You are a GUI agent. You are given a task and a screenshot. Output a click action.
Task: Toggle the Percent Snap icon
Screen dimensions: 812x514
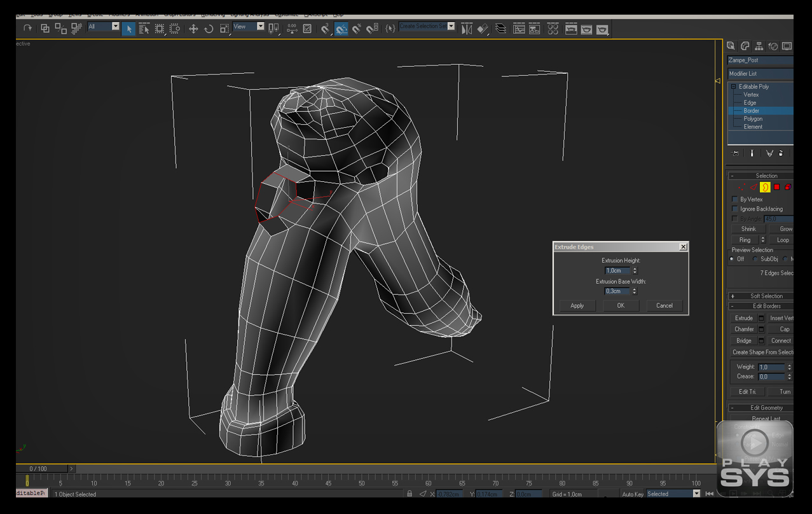(357, 28)
